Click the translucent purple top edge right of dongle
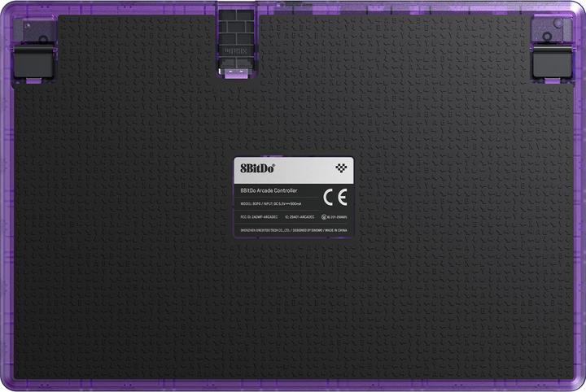The height and width of the screenshot is (392, 586). [391, 7]
